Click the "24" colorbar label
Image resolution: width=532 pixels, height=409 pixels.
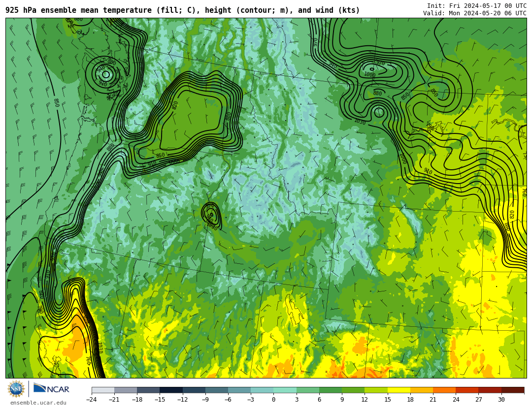tap(456, 400)
